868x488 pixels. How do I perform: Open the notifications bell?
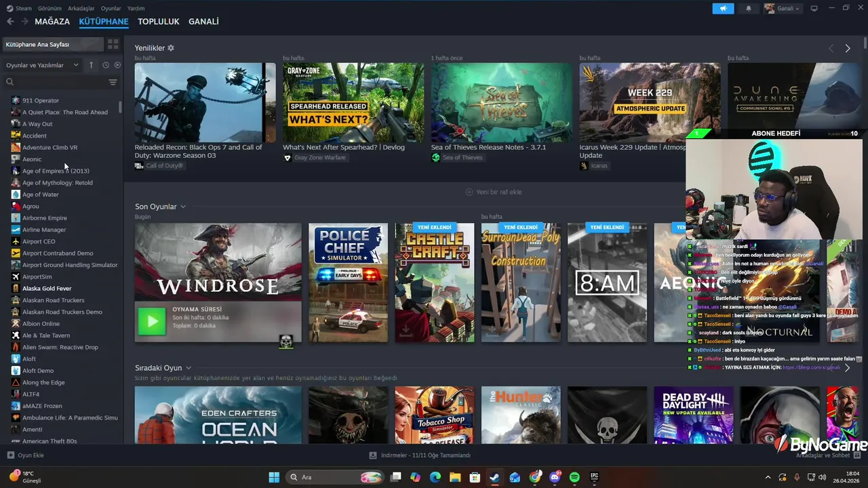[749, 8]
